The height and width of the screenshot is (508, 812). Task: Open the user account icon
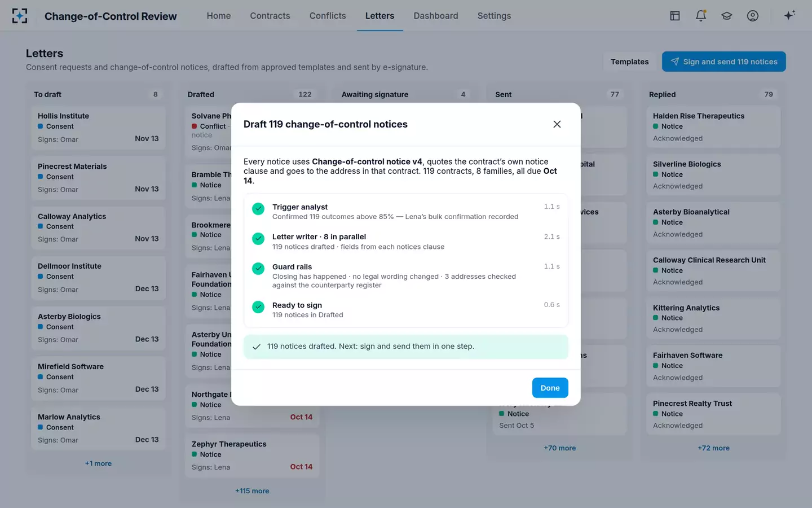pos(753,16)
